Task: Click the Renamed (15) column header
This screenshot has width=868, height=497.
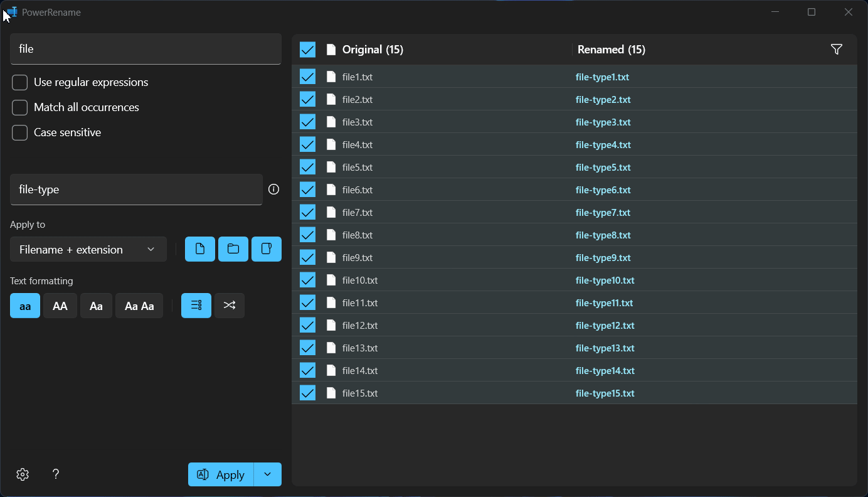Action: point(611,50)
